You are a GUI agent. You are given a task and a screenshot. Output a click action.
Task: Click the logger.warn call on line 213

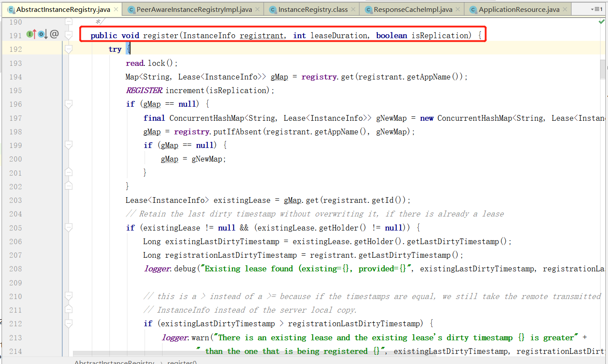pos(185,338)
